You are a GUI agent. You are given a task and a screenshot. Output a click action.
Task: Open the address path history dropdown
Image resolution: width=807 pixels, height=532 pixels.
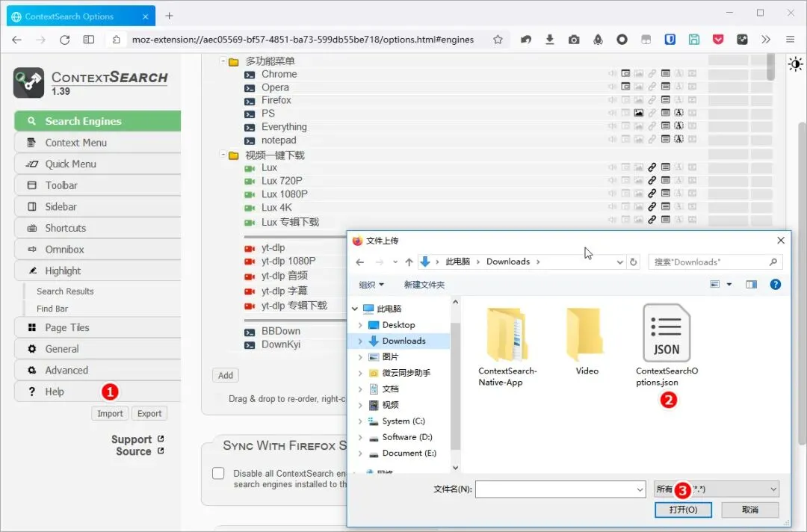[619, 262]
